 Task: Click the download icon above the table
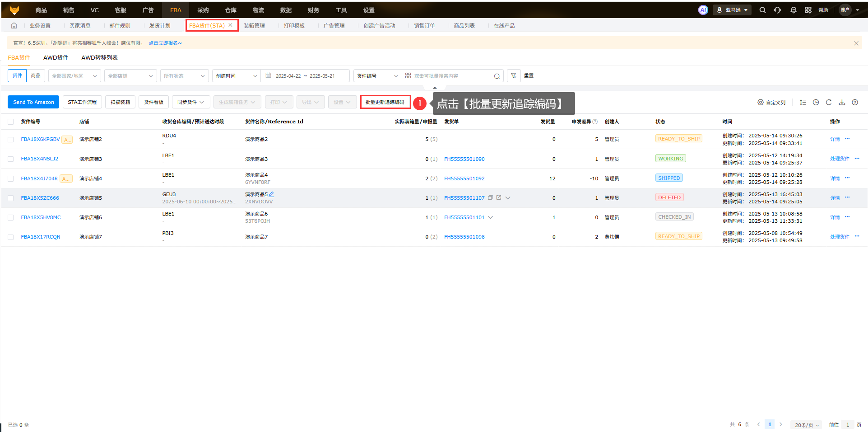842,103
